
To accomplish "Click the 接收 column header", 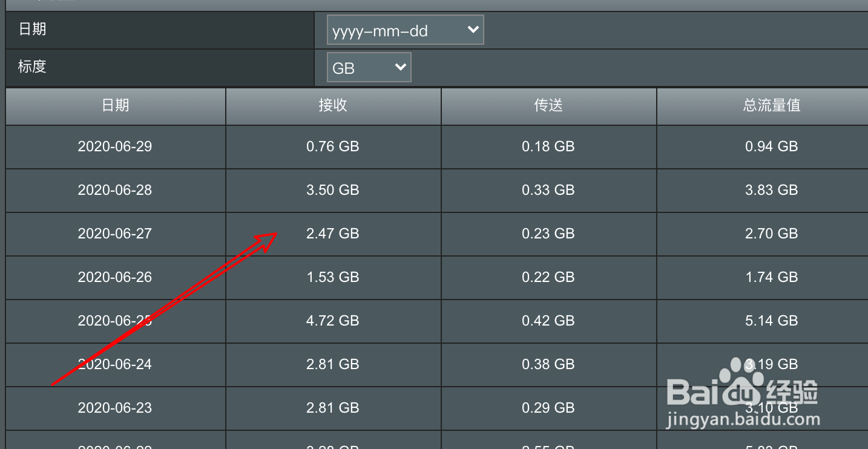I will 333,106.
